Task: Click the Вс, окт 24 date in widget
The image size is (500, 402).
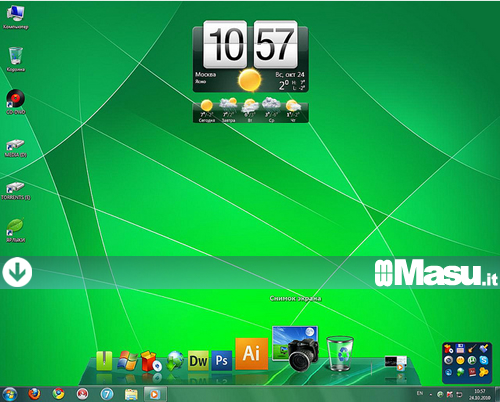Action: point(290,74)
